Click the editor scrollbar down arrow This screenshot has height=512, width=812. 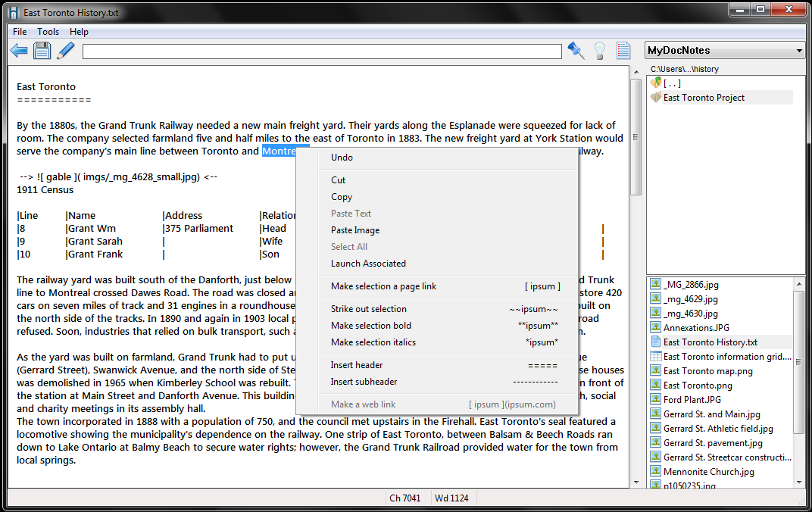tap(636, 482)
